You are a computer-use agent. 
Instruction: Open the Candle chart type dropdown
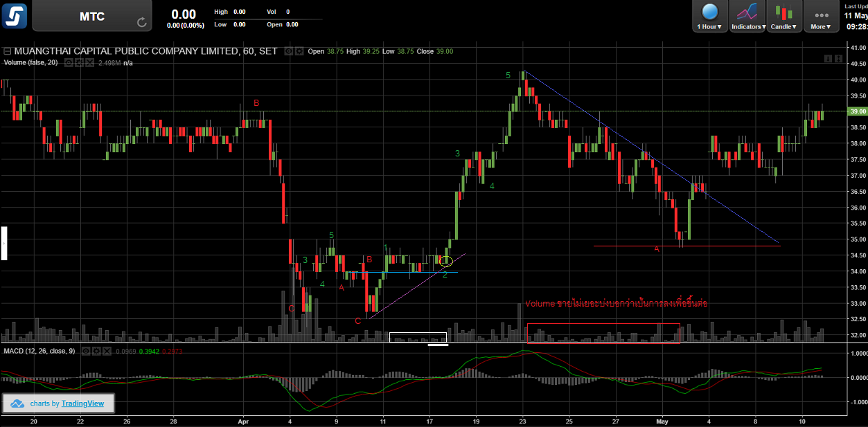784,16
